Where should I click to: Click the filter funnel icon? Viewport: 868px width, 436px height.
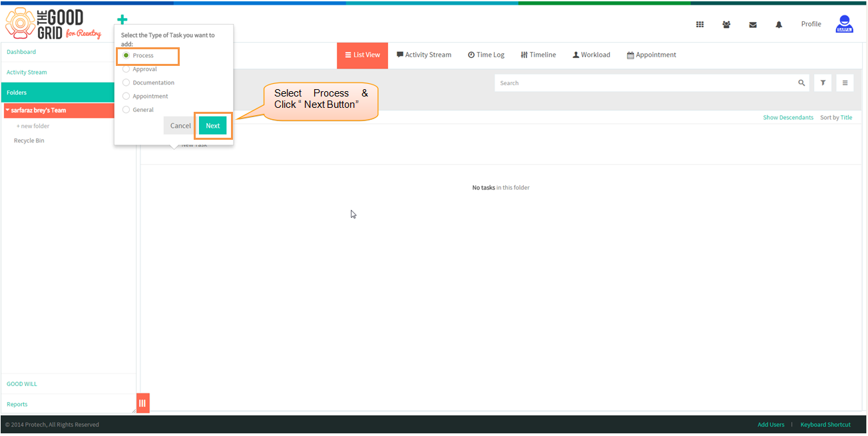click(823, 83)
